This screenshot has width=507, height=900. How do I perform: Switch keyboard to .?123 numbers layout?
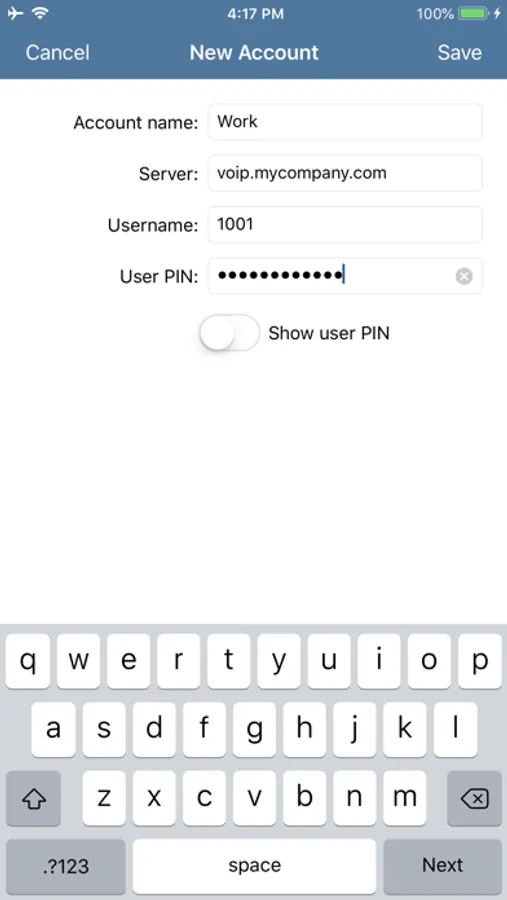[x=65, y=866]
